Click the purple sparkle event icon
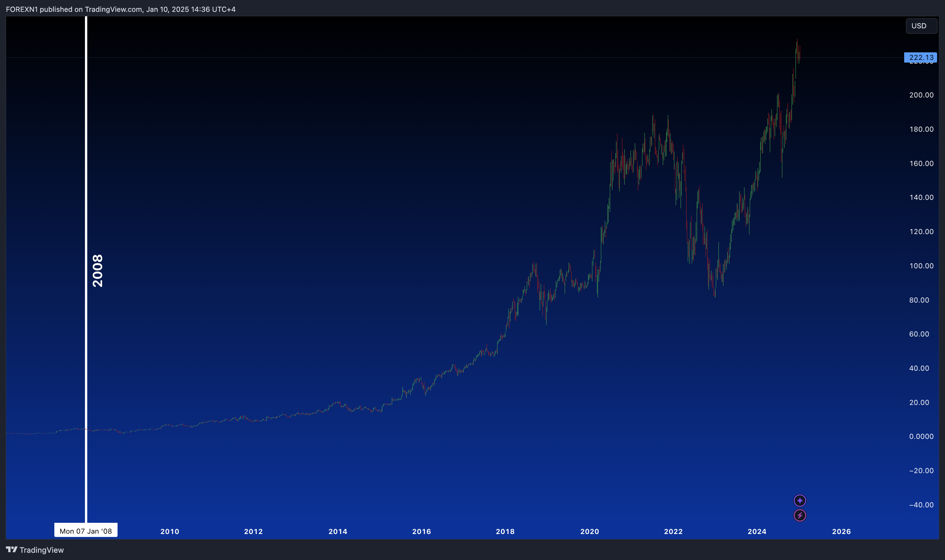Image resolution: width=945 pixels, height=560 pixels. [800, 500]
